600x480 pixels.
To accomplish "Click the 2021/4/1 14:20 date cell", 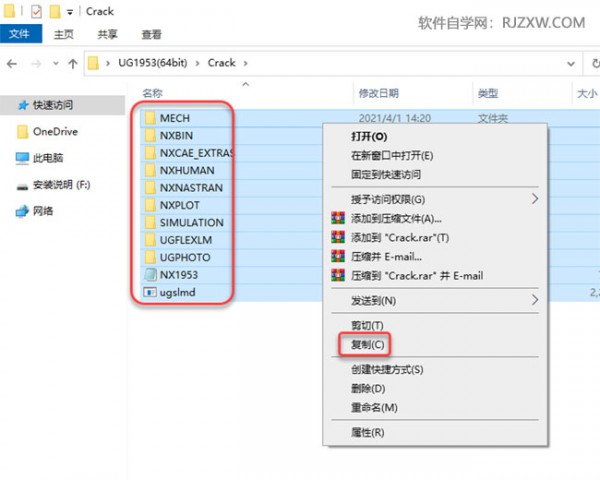I will tap(395, 118).
